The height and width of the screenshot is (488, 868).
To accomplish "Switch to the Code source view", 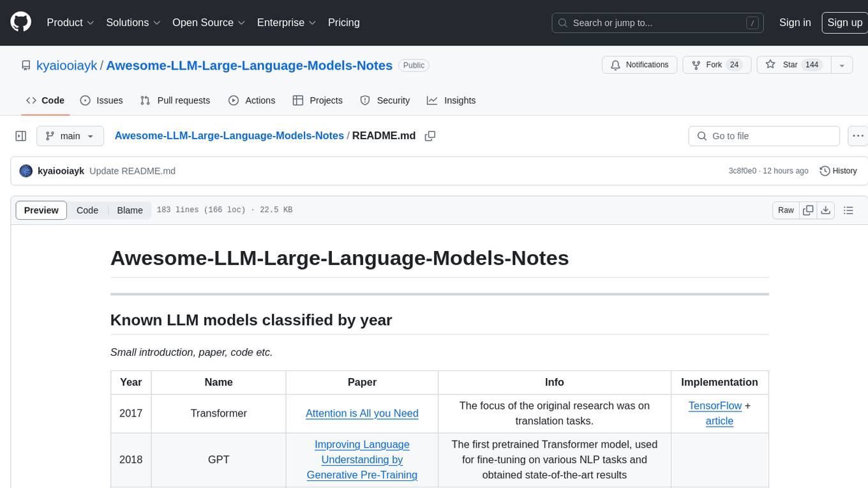I will [x=87, y=210].
